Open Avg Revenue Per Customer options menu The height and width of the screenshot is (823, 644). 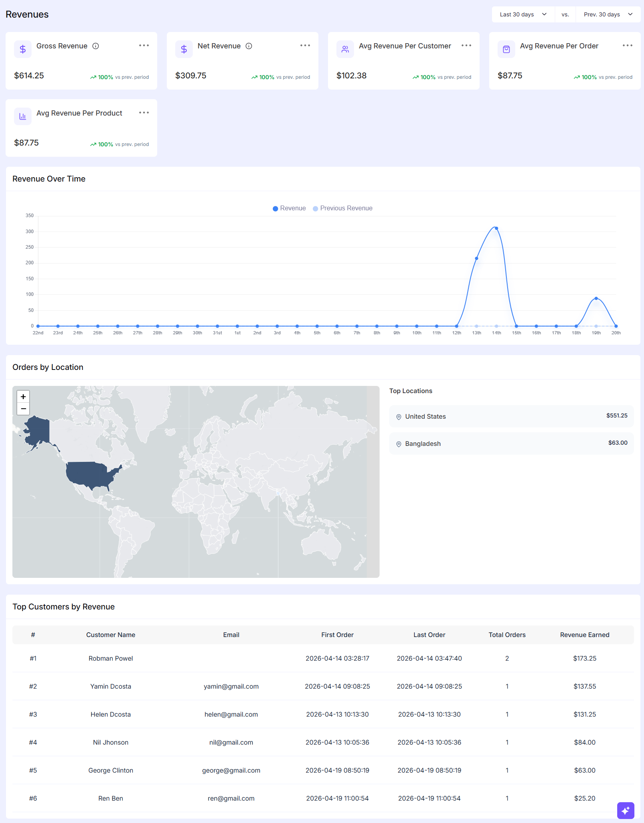(466, 46)
